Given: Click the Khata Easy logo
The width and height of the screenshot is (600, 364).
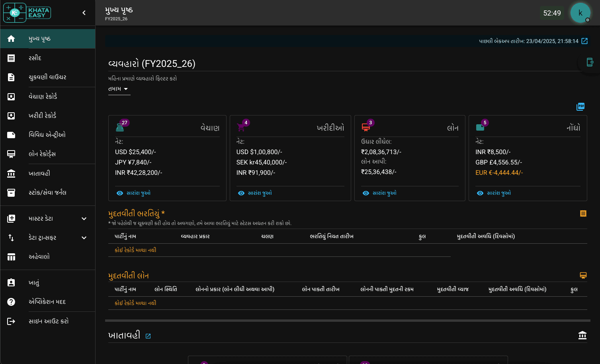Looking at the screenshot, I should (x=27, y=13).
